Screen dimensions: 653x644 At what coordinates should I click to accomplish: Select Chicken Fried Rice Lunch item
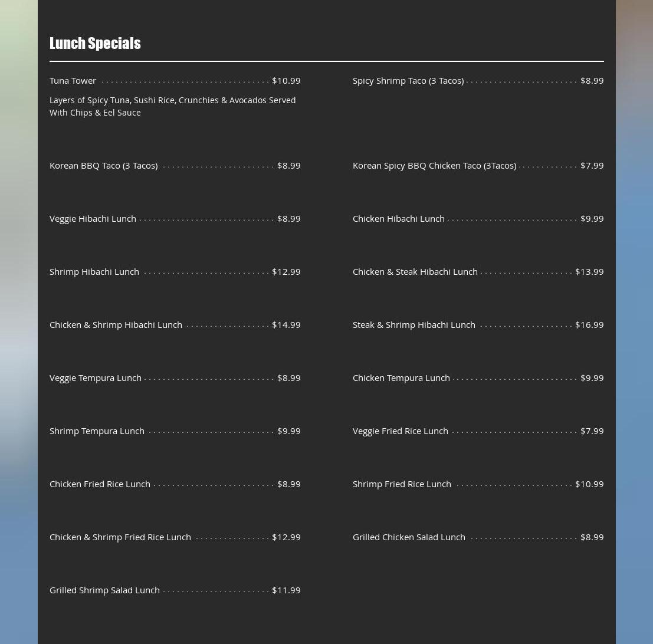coord(100,484)
